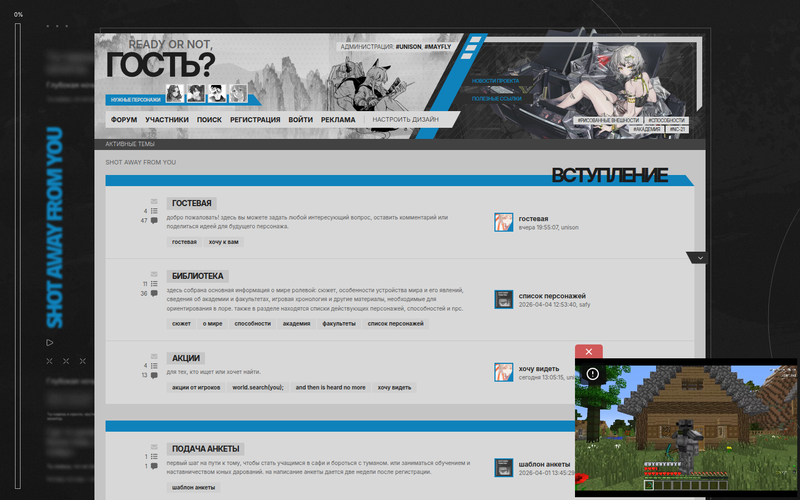
Task: Open the Активные темы bar
Action: [x=130, y=144]
